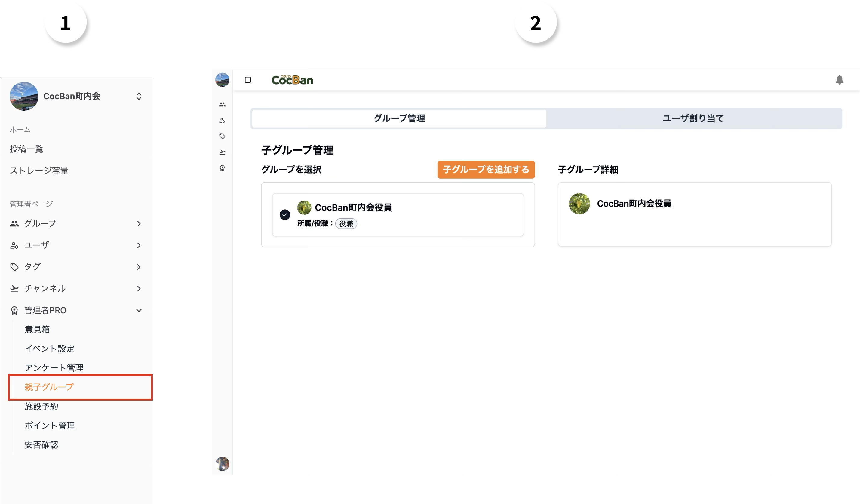The height and width of the screenshot is (504, 860).
Task: Click the tag icon in the collapsed rail
Action: pyautogui.click(x=222, y=136)
